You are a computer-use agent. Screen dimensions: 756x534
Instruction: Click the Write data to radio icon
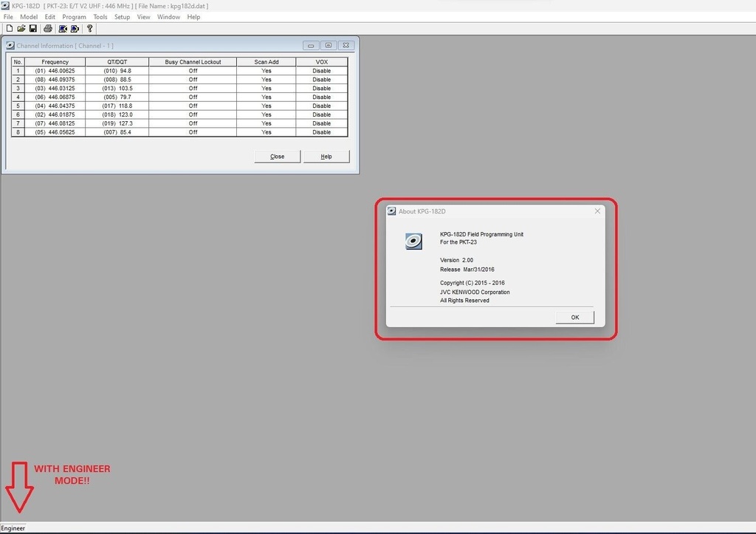pyautogui.click(x=75, y=29)
